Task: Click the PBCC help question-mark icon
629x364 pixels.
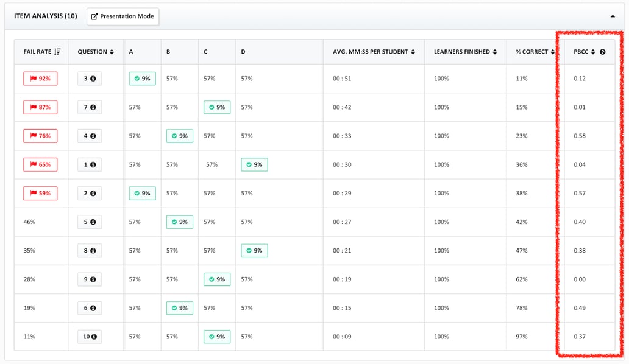Action: click(602, 52)
